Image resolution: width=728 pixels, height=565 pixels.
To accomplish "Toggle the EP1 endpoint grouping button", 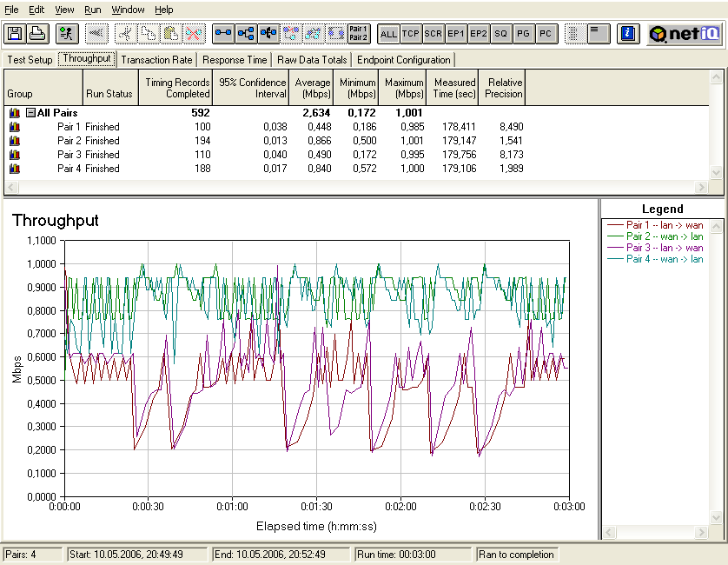I will pos(456,34).
